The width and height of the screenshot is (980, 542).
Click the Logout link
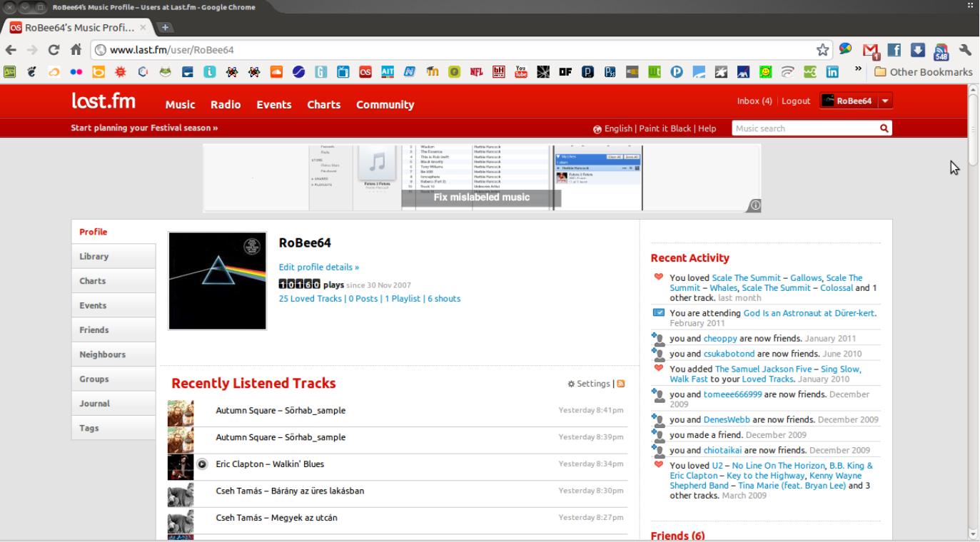tap(796, 101)
